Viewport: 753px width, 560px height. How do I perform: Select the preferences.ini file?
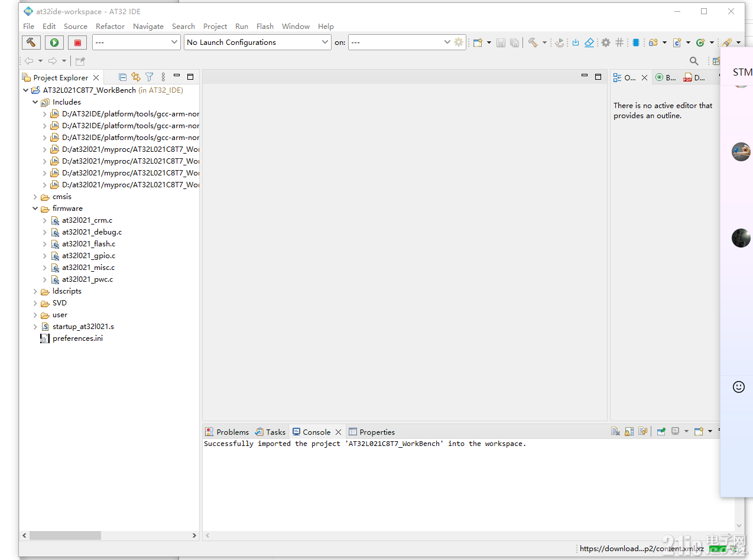pyautogui.click(x=72, y=338)
